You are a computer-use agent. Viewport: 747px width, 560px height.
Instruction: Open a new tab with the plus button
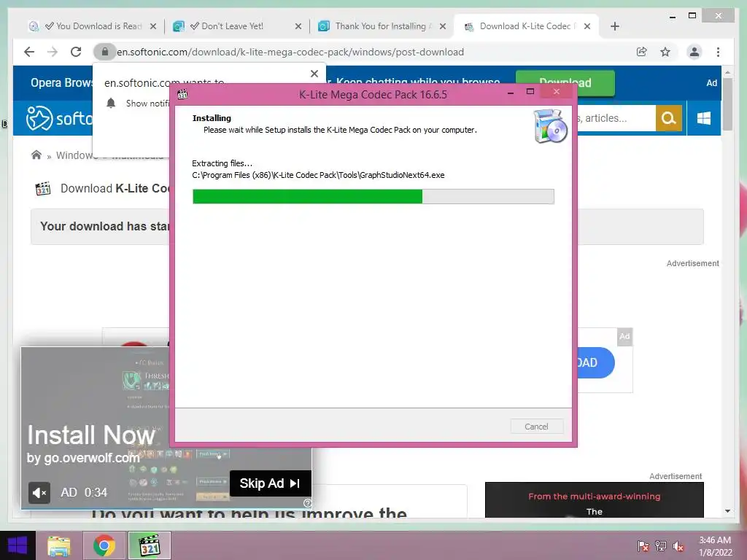[614, 26]
